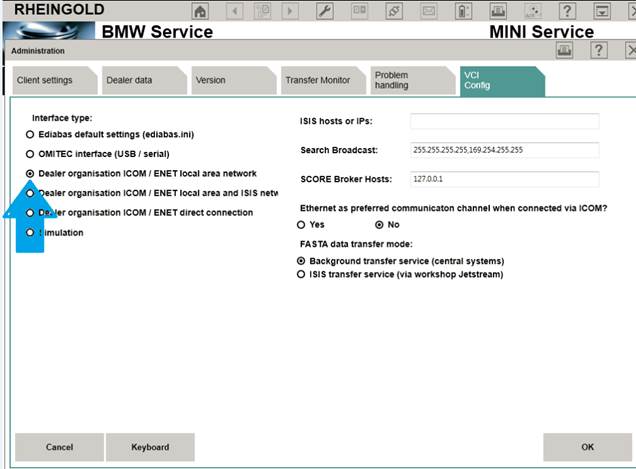This screenshot has height=469, width=636.
Task: Print from the Administration dialog header
Action: tap(564, 51)
